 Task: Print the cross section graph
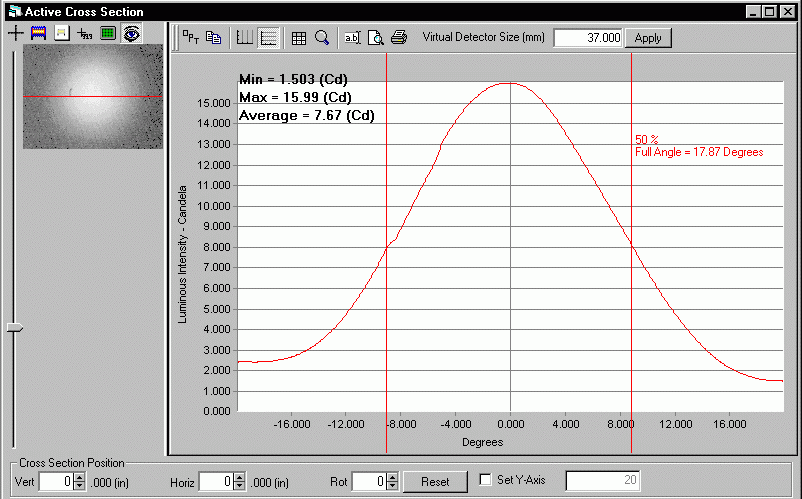point(399,37)
